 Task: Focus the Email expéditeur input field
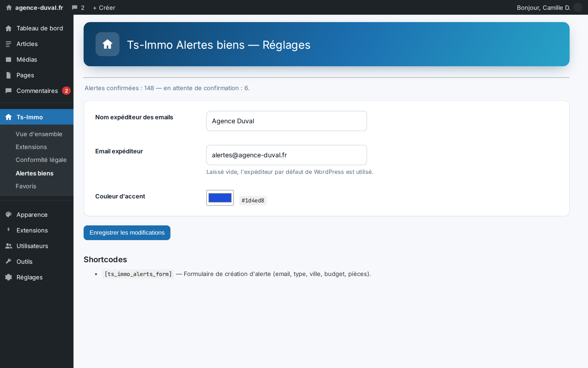287,155
